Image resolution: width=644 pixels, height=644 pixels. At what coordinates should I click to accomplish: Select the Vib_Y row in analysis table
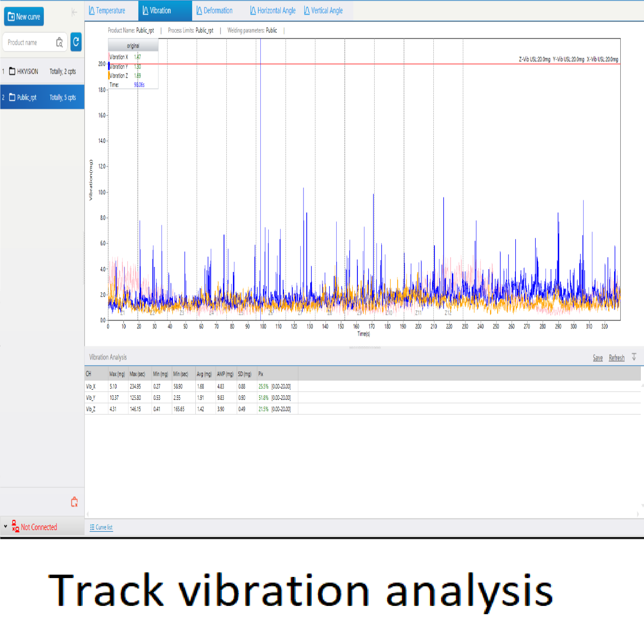(91, 398)
